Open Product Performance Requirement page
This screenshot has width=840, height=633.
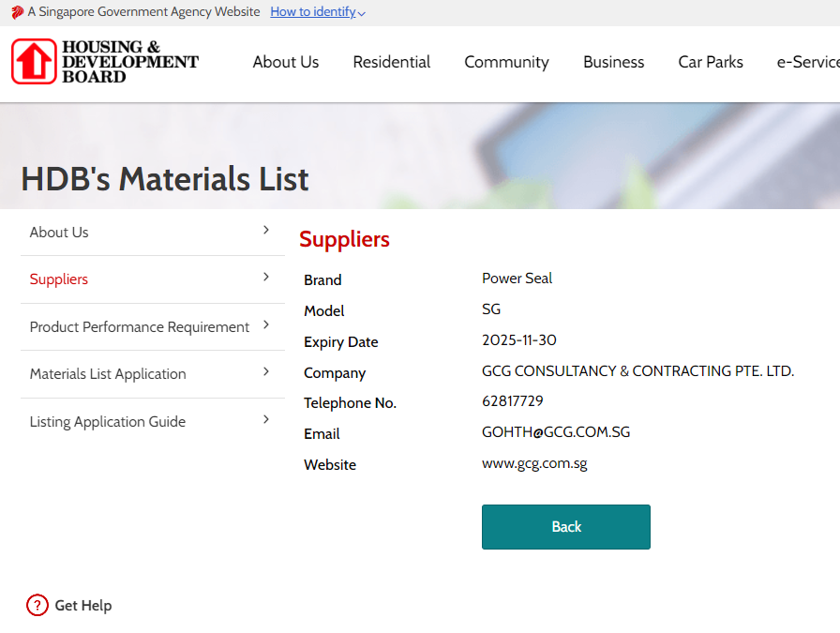click(140, 327)
